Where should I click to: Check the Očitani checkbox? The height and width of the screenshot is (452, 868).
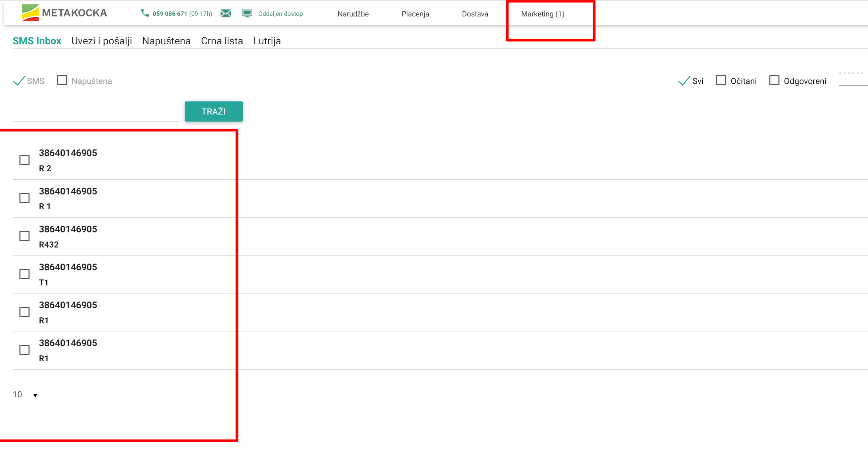coord(721,81)
